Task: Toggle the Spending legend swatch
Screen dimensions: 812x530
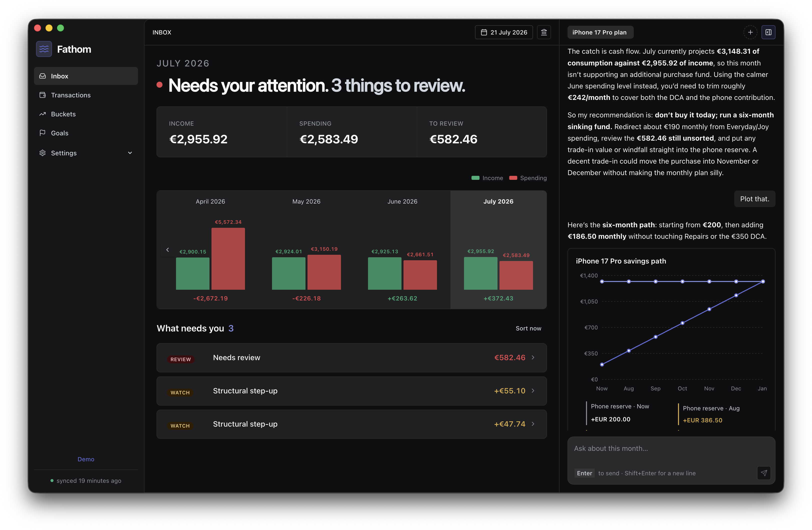Action: pyautogui.click(x=513, y=178)
